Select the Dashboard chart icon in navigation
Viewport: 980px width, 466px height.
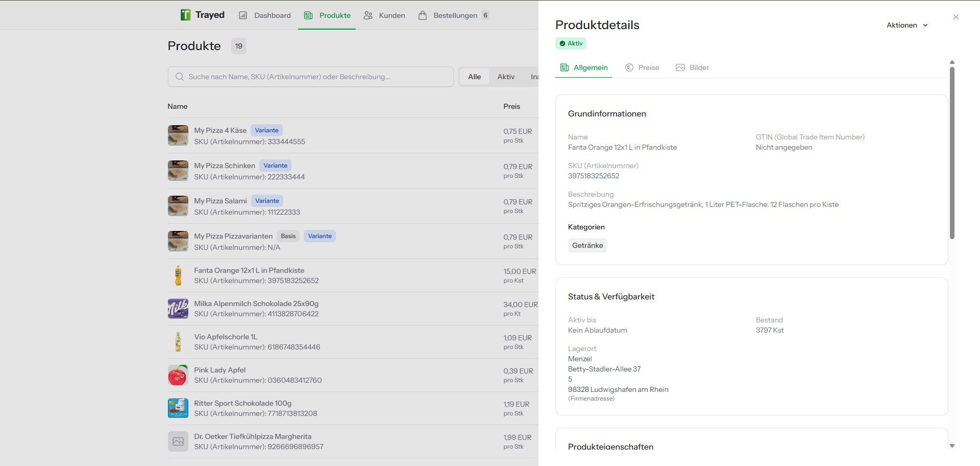[x=243, y=15]
